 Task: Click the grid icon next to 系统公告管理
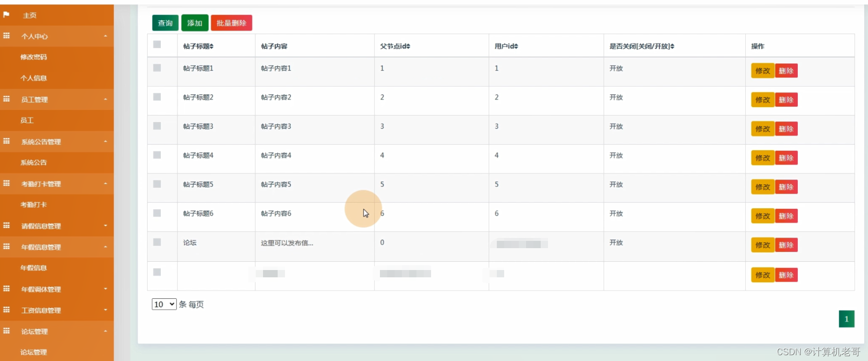point(6,141)
